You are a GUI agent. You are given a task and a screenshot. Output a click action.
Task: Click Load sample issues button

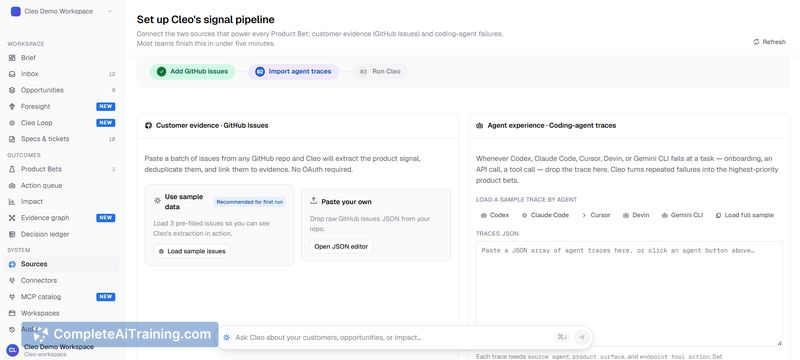pyautogui.click(x=192, y=251)
